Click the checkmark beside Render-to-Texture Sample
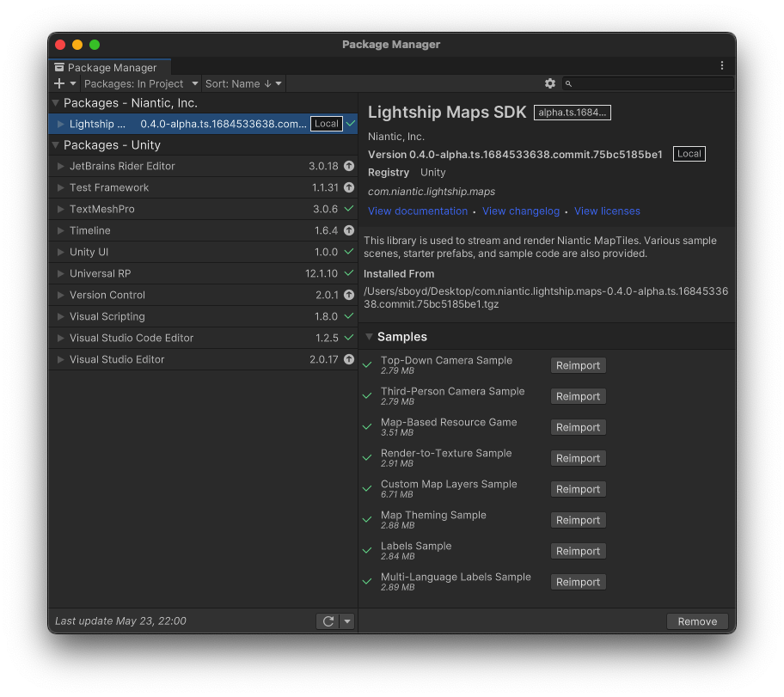This screenshot has width=784, height=697. tap(367, 458)
